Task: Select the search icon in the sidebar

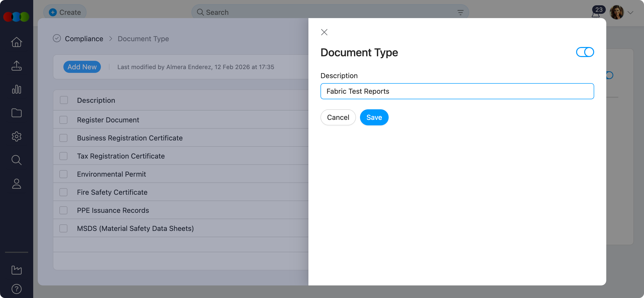Action: [x=16, y=160]
